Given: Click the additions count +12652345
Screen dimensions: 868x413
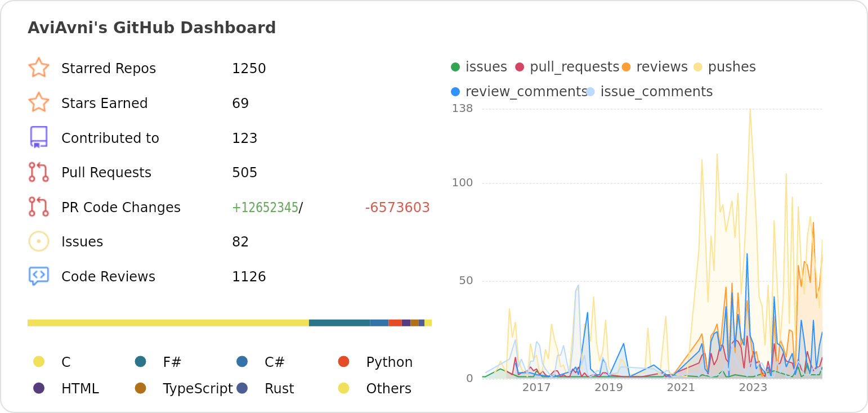Looking at the screenshot, I should (265, 208).
